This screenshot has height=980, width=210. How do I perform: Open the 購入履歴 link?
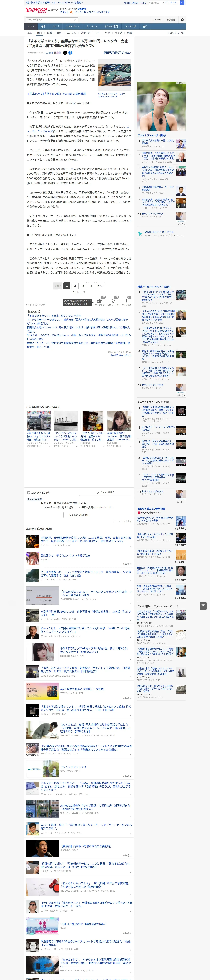171,20
